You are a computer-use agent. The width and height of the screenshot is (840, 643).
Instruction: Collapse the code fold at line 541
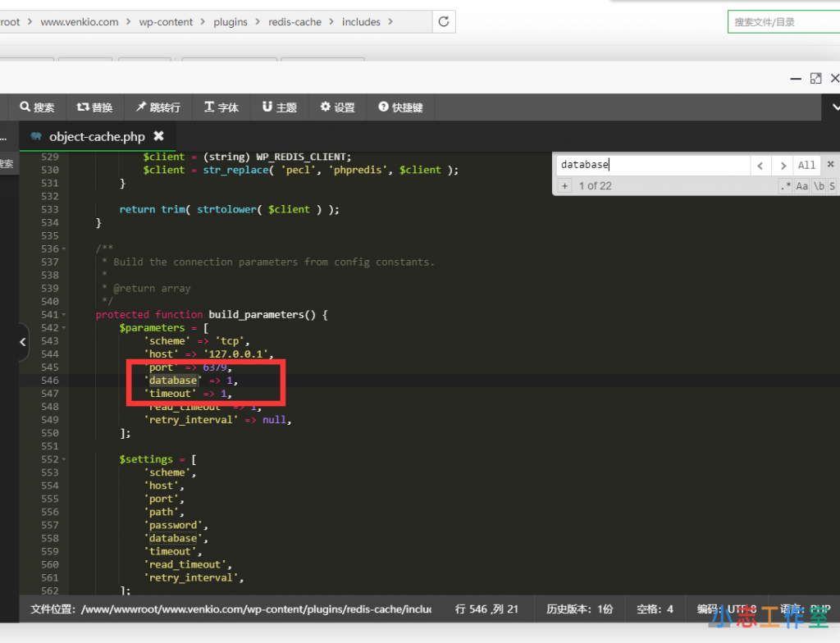pyautogui.click(x=65, y=315)
